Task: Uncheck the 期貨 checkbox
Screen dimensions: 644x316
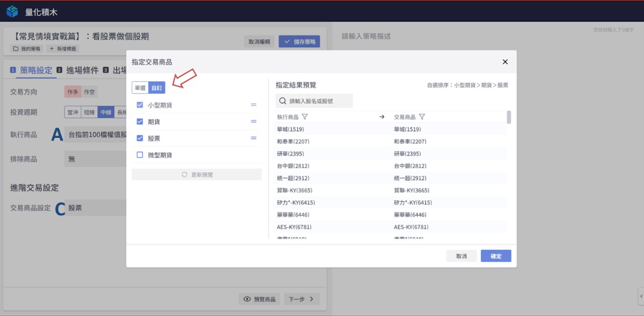Action: [x=140, y=122]
